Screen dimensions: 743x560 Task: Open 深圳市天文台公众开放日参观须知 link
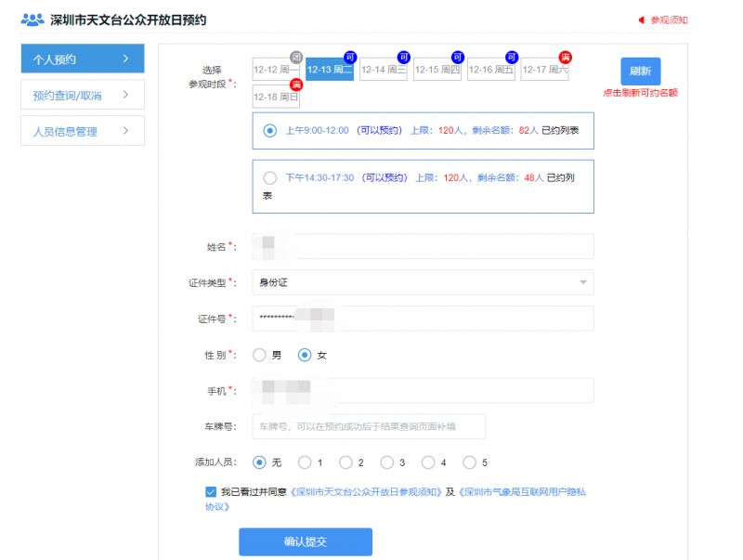367,492
